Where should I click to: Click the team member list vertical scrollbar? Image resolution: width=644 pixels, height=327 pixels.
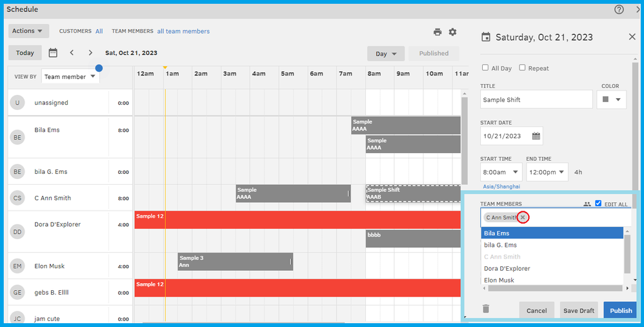[627, 255]
